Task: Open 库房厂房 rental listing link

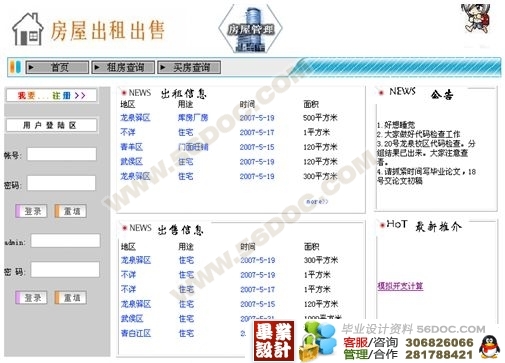Action: (x=193, y=118)
